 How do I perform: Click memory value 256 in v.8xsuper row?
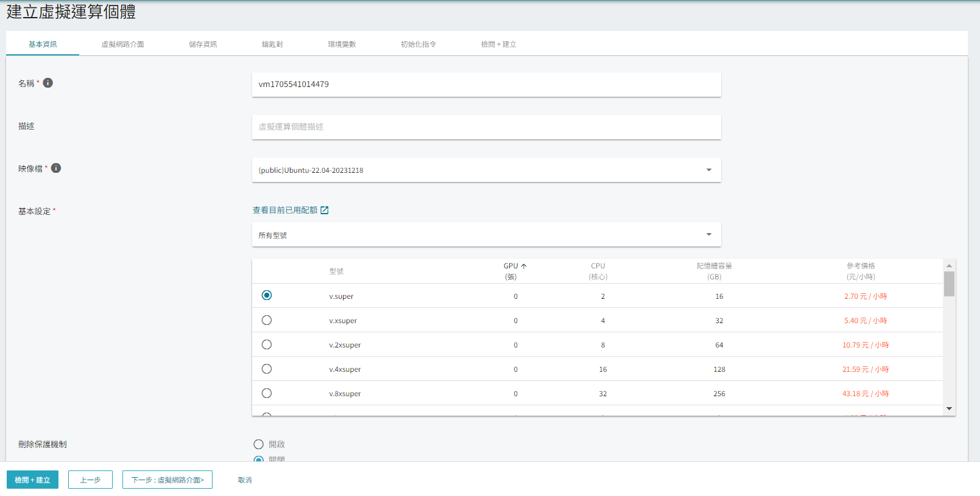pyautogui.click(x=719, y=394)
